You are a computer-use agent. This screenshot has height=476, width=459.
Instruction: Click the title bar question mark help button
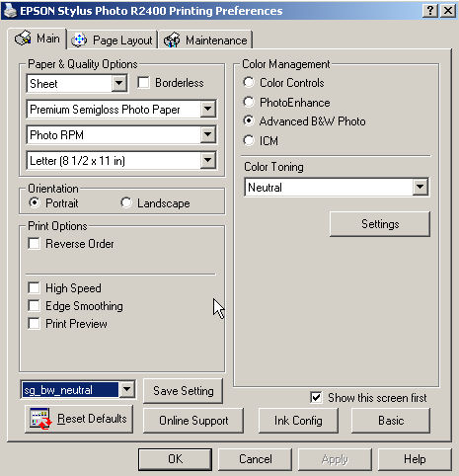pos(430,11)
